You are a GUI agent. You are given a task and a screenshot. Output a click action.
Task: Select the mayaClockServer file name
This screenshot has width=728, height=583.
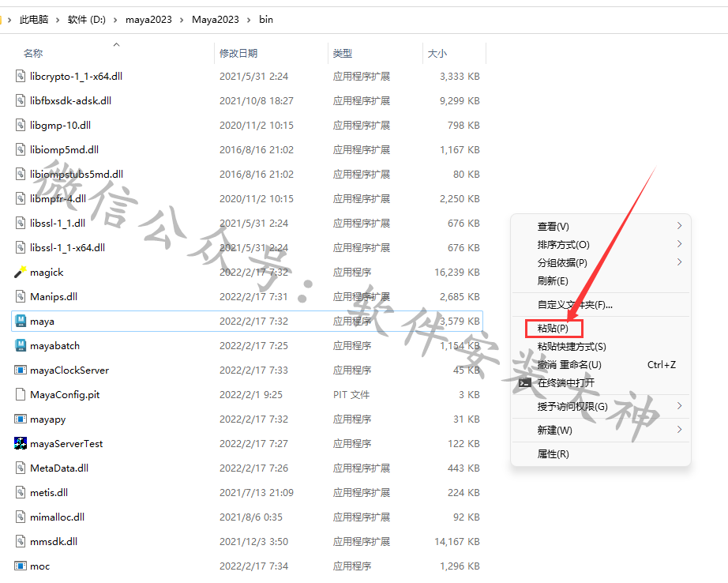coord(69,370)
